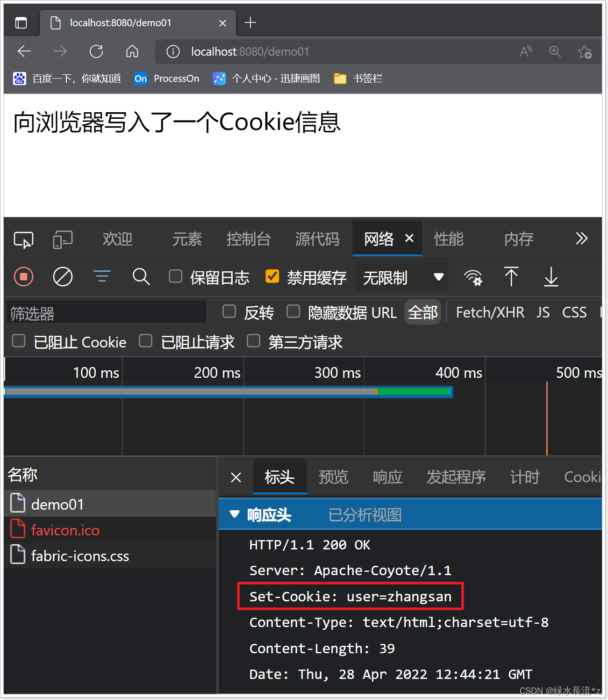This screenshot has width=608, height=700.
Task: Filter requests by Fetch/XHR
Action: [490, 312]
